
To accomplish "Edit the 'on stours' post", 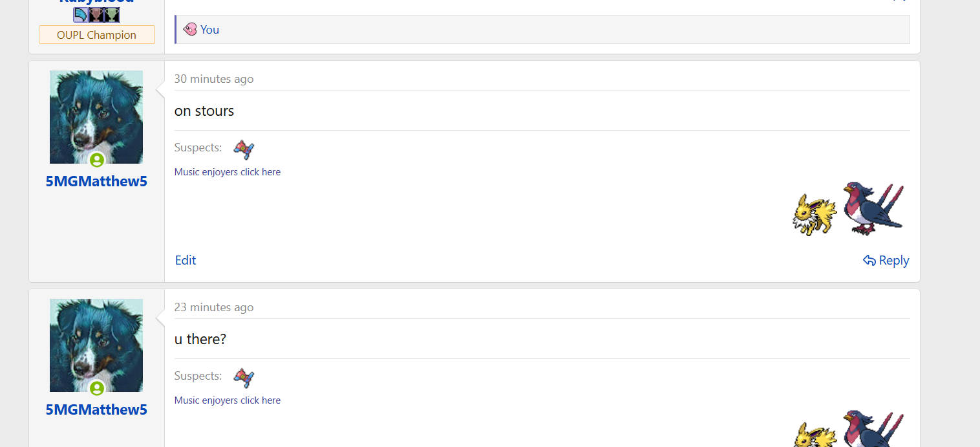I will 186,260.
